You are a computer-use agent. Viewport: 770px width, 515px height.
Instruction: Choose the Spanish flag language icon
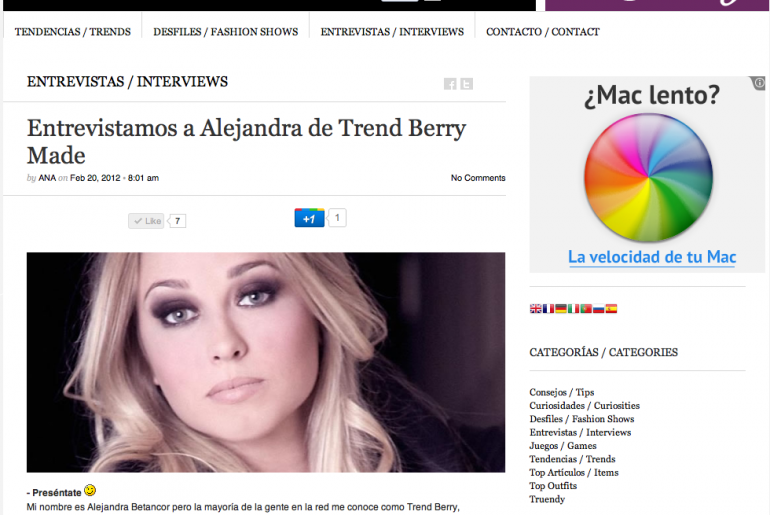tap(611, 308)
